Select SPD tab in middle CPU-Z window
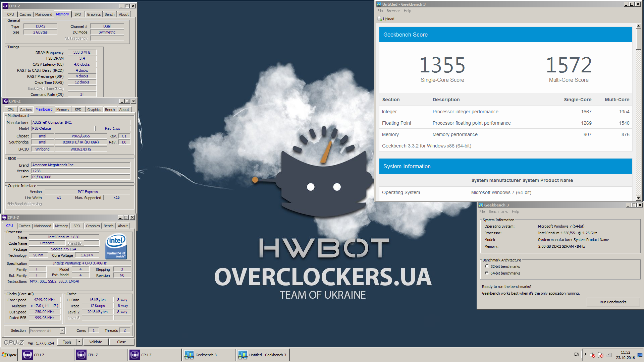644x362 pixels. pyautogui.click(x=78, y=110)
